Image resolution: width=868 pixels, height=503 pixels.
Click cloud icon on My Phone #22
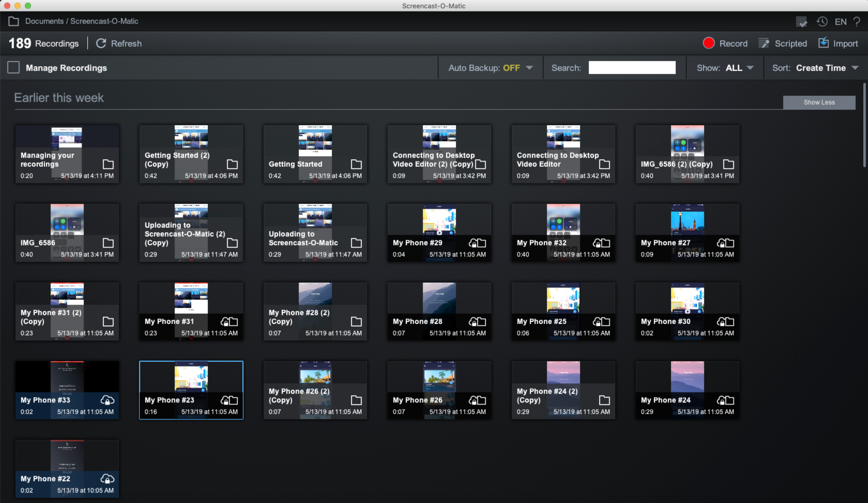click(107, 479)
